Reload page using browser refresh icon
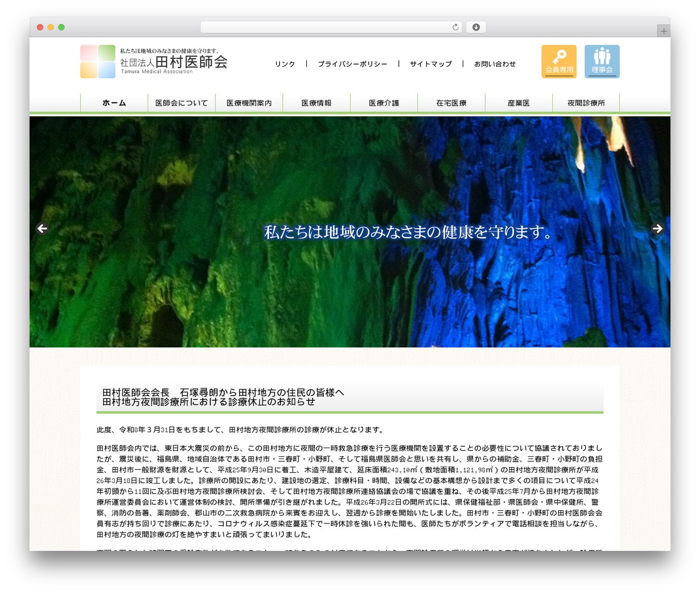Image resolution: width=700 pixels, height=593 pixels. click(456, 27)
